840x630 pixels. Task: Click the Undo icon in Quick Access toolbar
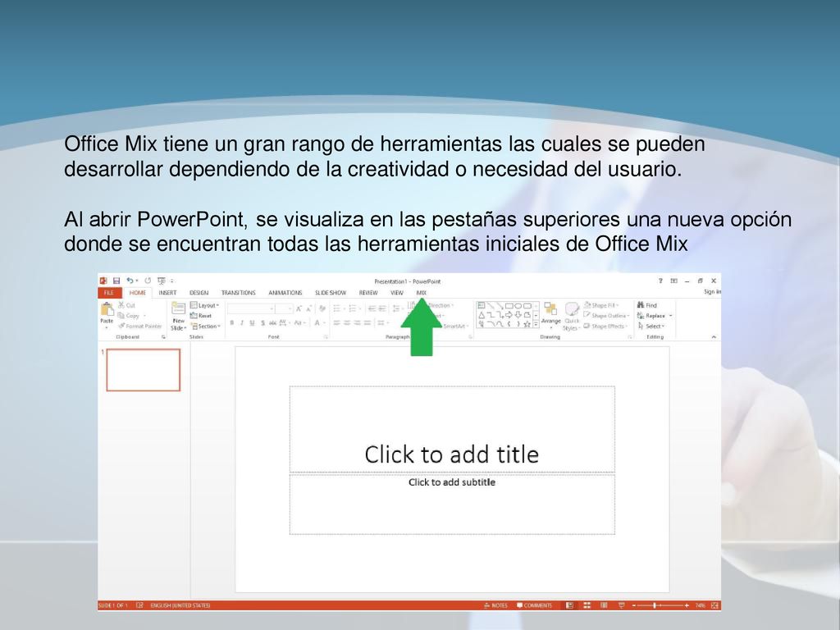(x=130, y=281)
